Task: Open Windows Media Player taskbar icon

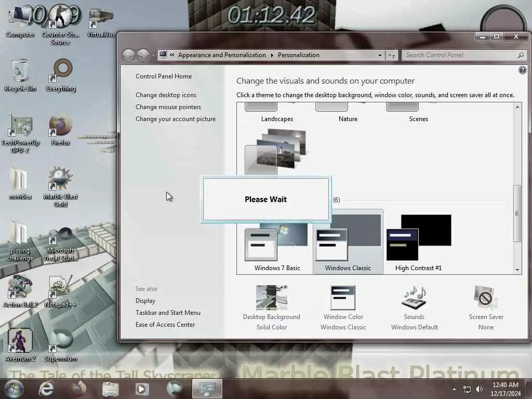Action: [142, 389]
